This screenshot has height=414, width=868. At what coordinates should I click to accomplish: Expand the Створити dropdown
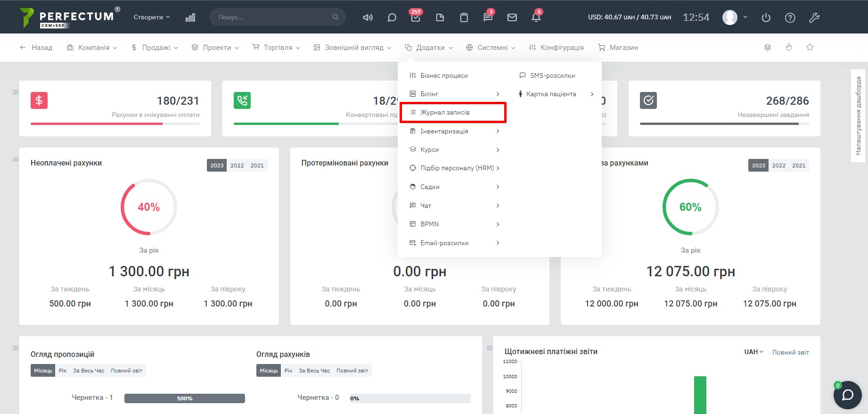[x=151, y=17]
